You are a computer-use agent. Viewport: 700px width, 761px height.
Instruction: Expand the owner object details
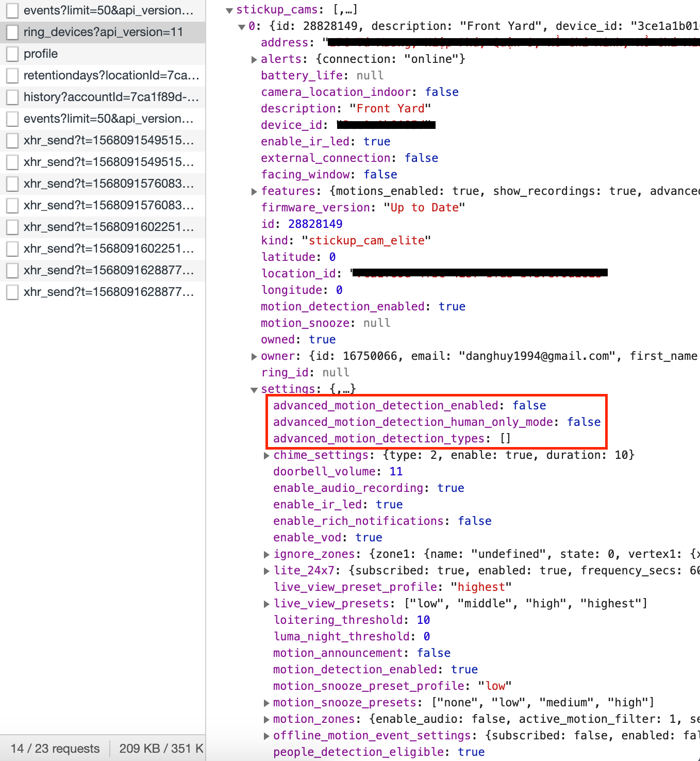[254, 357]
